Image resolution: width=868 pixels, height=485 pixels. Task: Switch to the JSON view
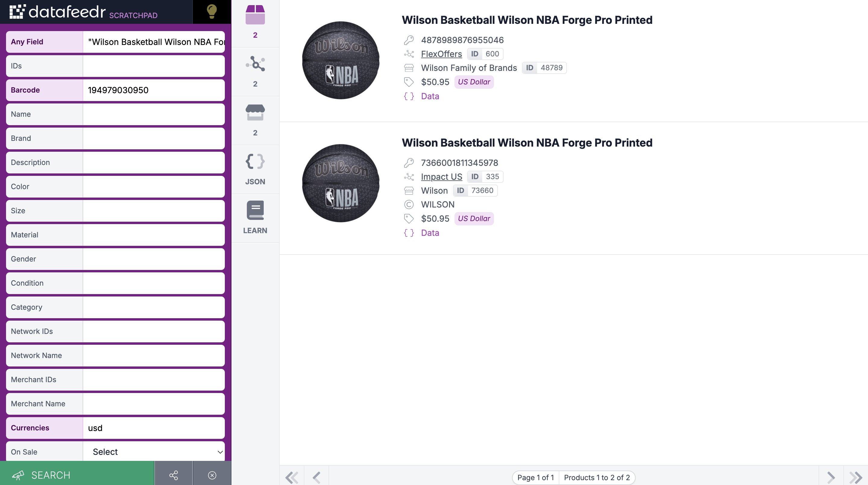pyautogui.click(x=255, y=170)
